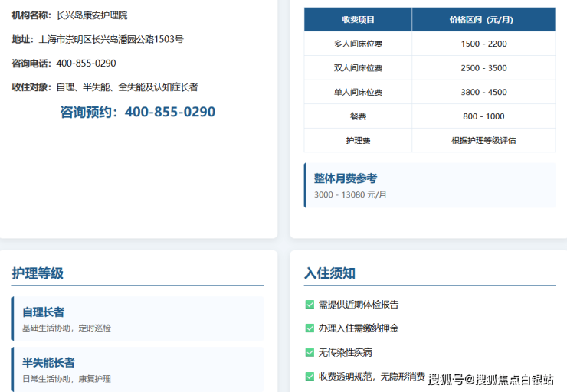
Task: Click the 价格区间 (元/月) table header
Action: click(x=483, y=19)
